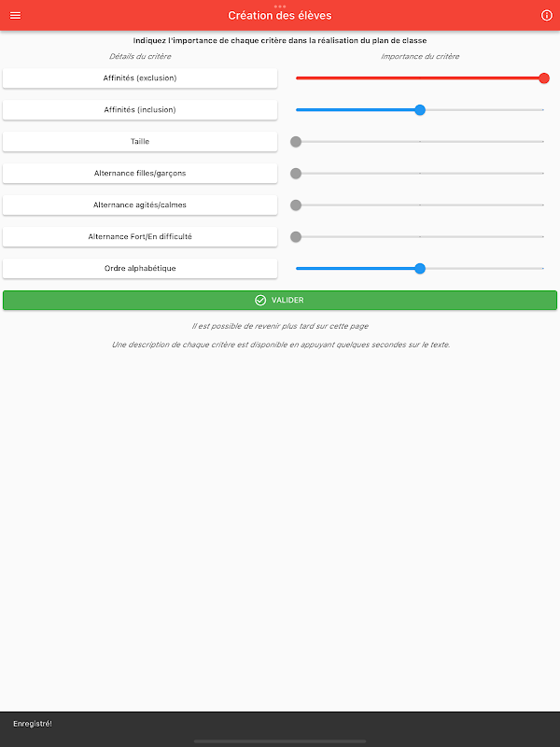Tap the Enregistré! snackbar notification

[280, 725]
